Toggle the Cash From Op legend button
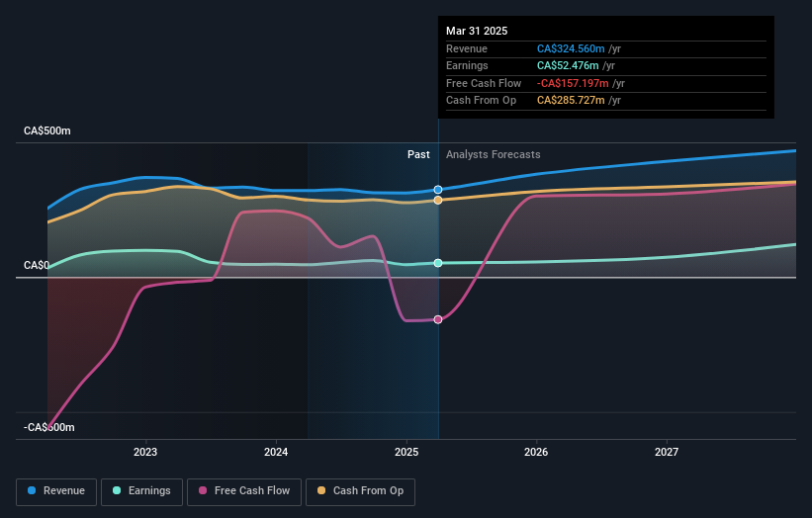Screen dimensions: 812x518 [x=360, y=491]
